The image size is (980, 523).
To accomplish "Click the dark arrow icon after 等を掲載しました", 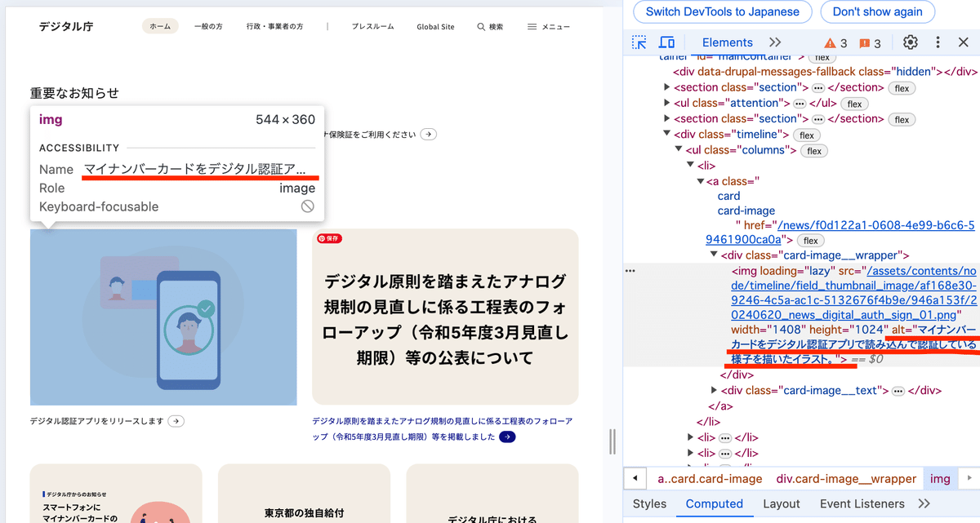I will tap(507, 437).
